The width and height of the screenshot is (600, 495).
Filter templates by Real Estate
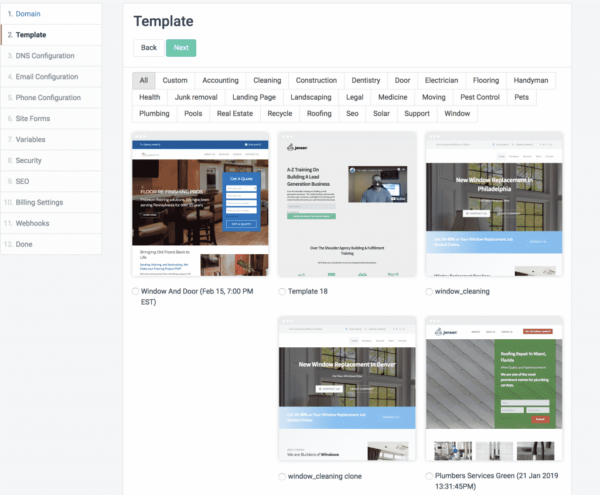(235, 114)
